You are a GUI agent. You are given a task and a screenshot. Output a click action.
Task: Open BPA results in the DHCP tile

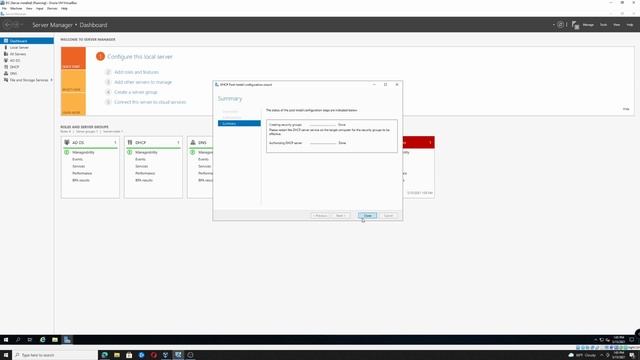pos(144,180)
